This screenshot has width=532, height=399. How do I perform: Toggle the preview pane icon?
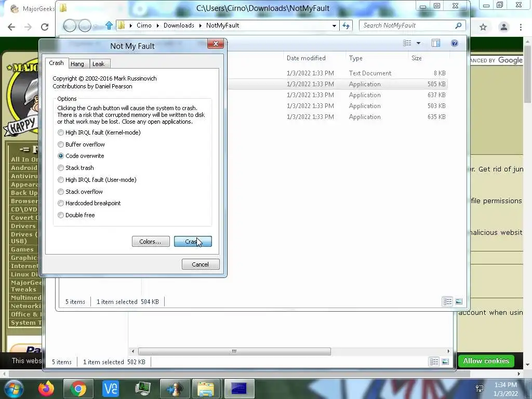tap(436, 43)
